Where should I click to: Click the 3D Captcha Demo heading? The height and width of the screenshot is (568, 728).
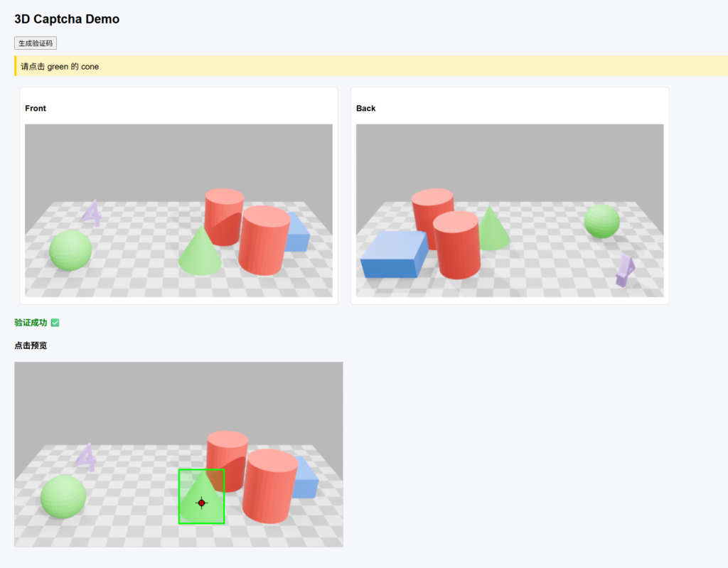point(67,19)
